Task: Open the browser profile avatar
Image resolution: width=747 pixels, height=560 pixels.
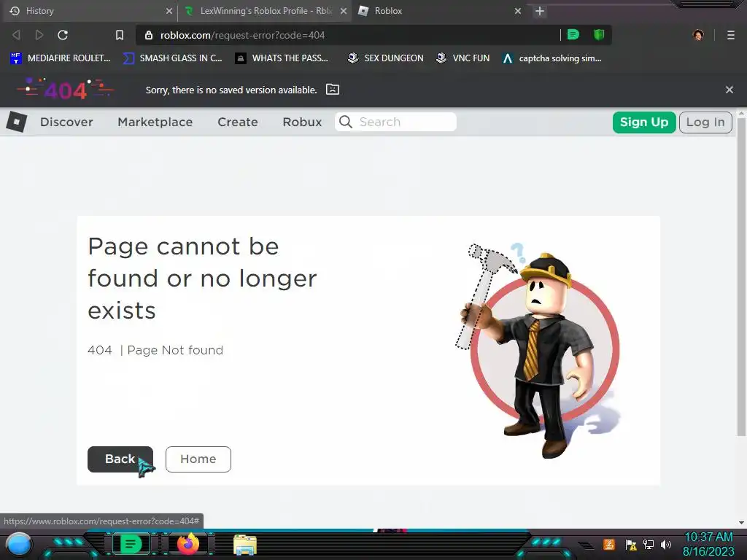Action: pyautogui.click(x=698, y=35)
